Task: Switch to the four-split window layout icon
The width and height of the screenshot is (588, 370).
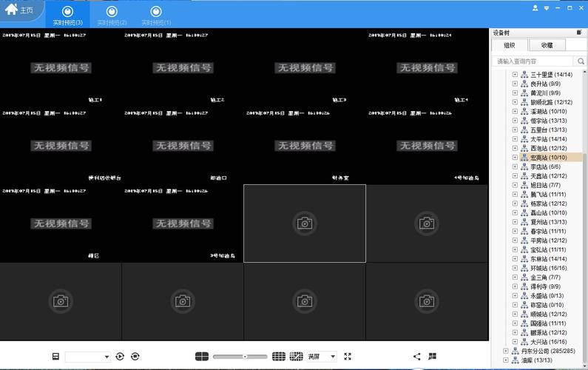Action: [x=202, y=356]
